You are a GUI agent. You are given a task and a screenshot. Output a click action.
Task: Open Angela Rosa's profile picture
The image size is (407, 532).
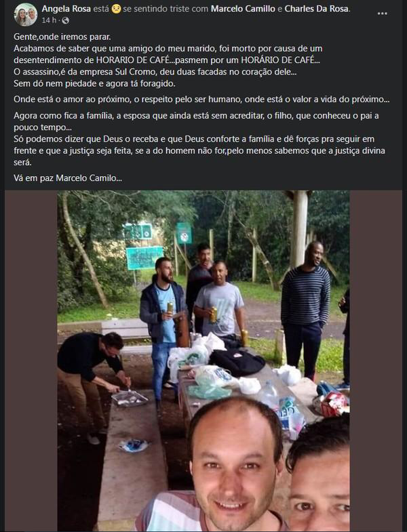pos(26,14)
